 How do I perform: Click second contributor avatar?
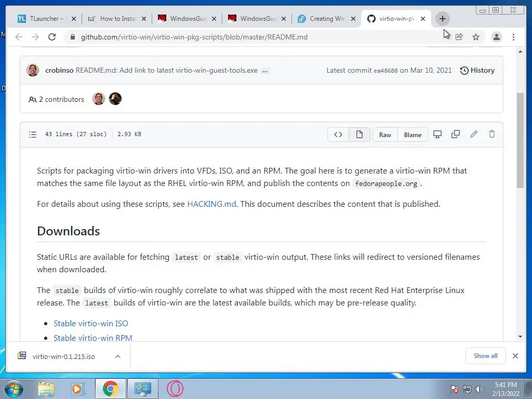click(x=115, y=99)
